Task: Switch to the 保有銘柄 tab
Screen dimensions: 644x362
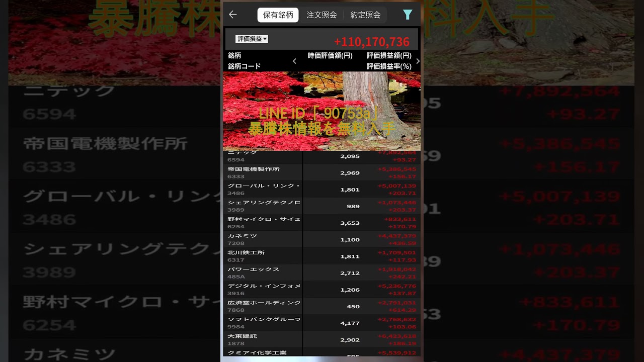Action: 278,15
